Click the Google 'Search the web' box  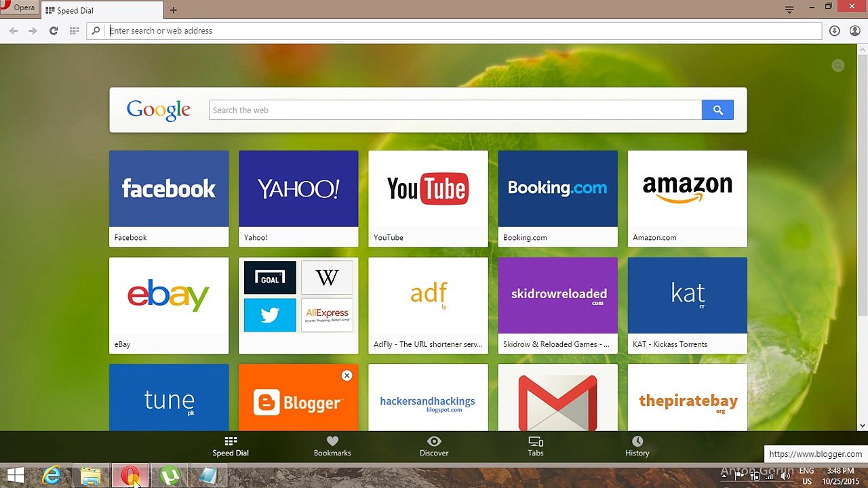[x=455, y=110]
